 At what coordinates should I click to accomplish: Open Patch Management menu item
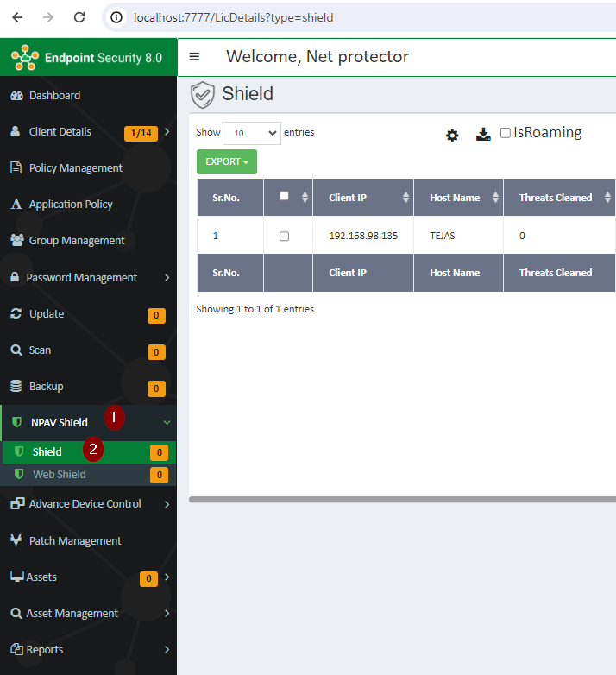(88, 540)
